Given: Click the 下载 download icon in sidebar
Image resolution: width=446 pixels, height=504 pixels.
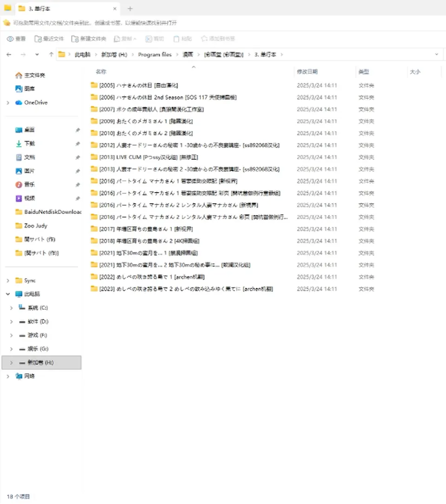Looking at the screenshot, I should (19, 144).
